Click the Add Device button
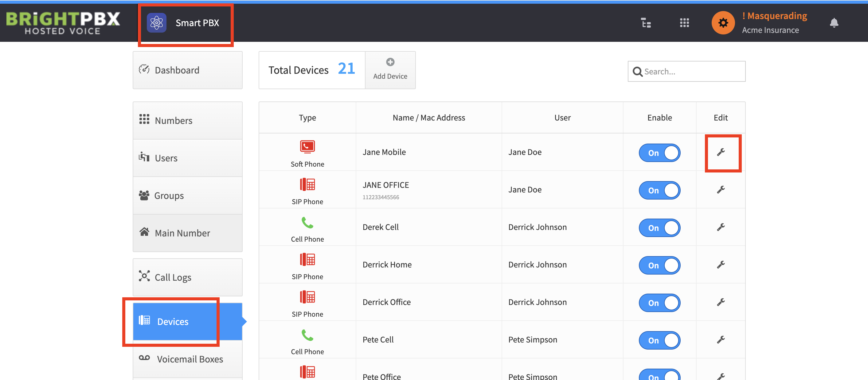The width and height of the screenshot is (868, 380). 390,70
